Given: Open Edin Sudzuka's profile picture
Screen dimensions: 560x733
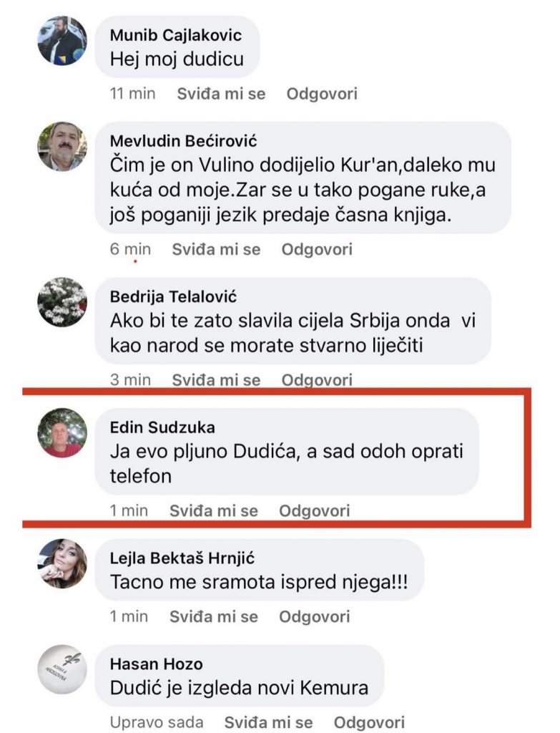Looking at the screenshot, I should (x=62, y=433).
